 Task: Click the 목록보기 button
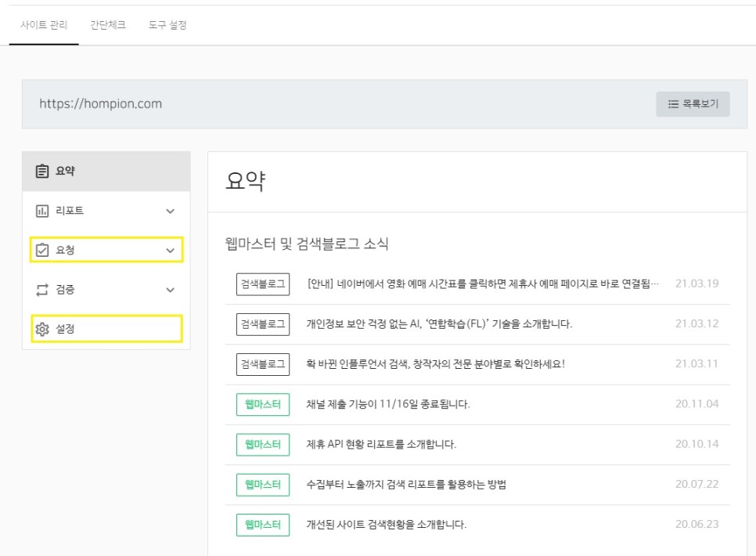coord(693,103)
